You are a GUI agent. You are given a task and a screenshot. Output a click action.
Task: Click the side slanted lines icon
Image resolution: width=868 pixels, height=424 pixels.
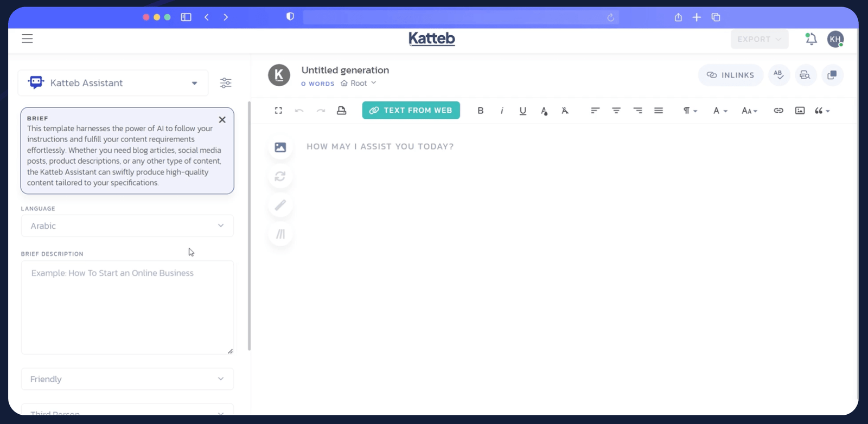coord(280,234)
